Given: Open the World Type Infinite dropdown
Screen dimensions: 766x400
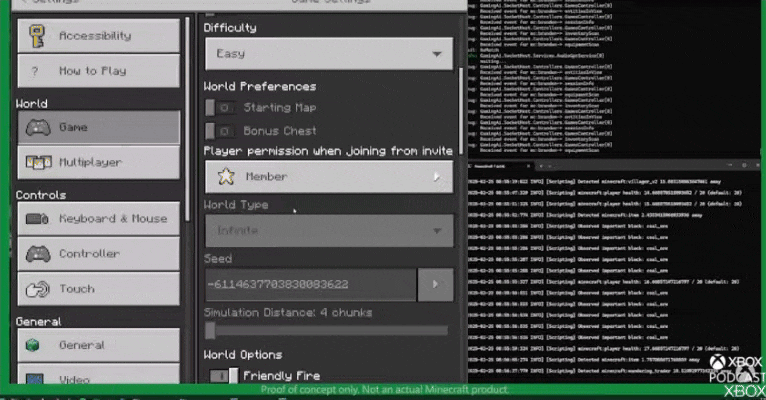Looking at the screenshot, I should tap(329, 230).
